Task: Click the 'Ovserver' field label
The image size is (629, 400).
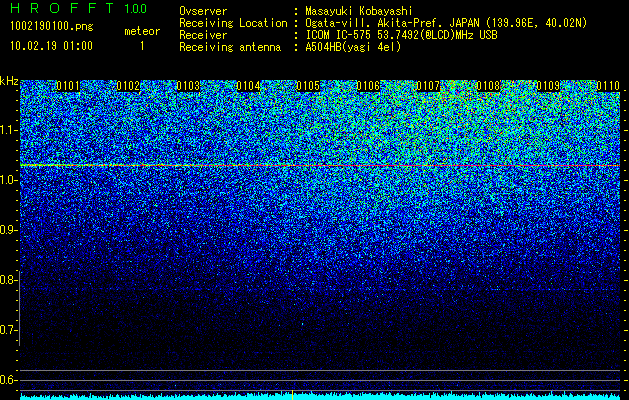Action: pyautogui.click(x=203, y=11)
